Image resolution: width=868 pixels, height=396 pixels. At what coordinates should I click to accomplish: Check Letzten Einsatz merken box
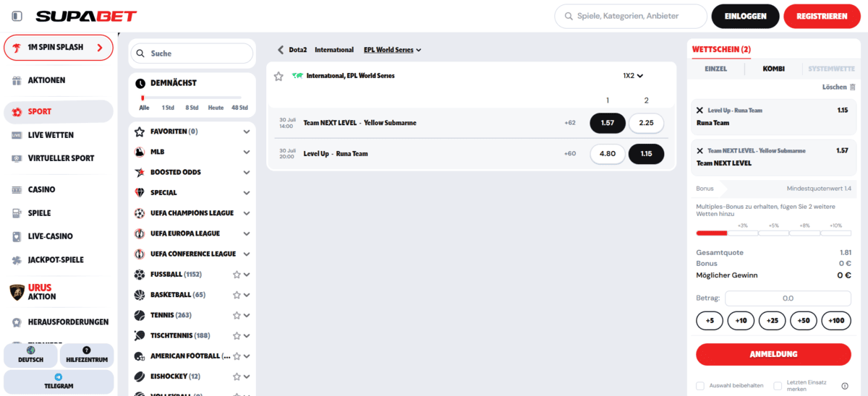coord(778,386)
